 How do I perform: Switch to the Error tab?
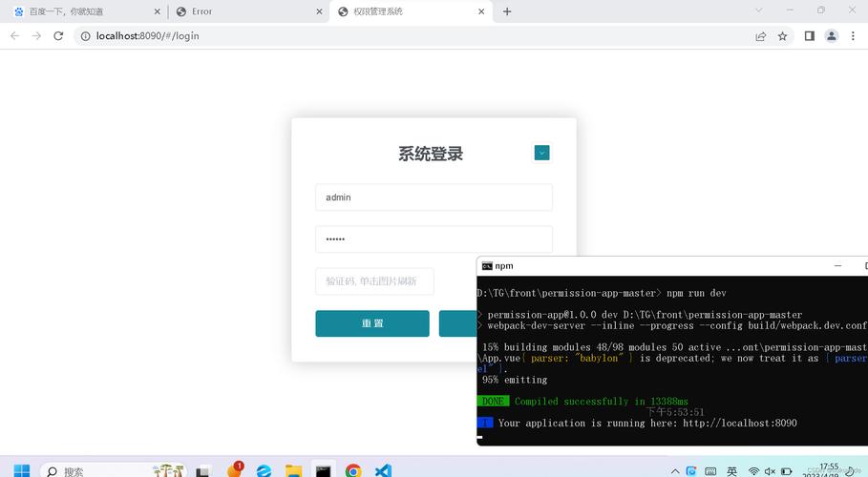coord(247,11)
